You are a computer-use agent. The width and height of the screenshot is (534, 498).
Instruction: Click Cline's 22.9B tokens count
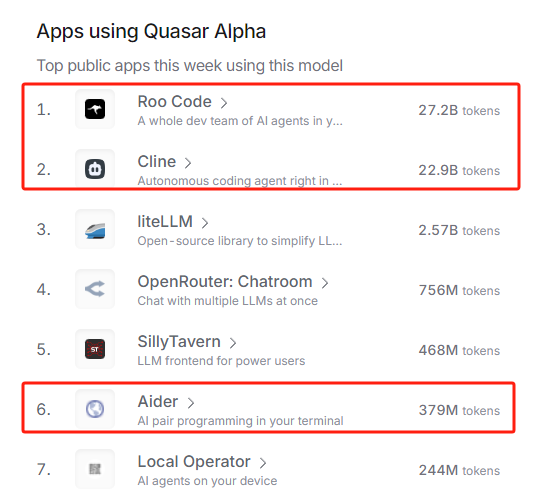[459, 170]
